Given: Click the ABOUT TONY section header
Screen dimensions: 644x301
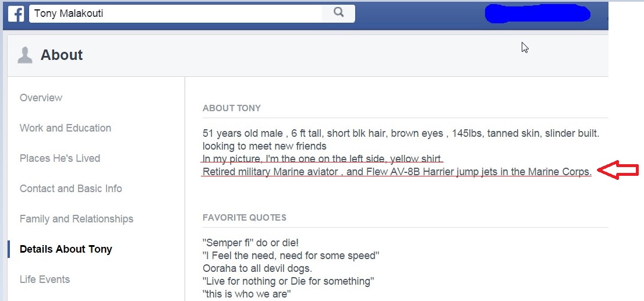Looking at the screenshot, I should tap(232, 108).
